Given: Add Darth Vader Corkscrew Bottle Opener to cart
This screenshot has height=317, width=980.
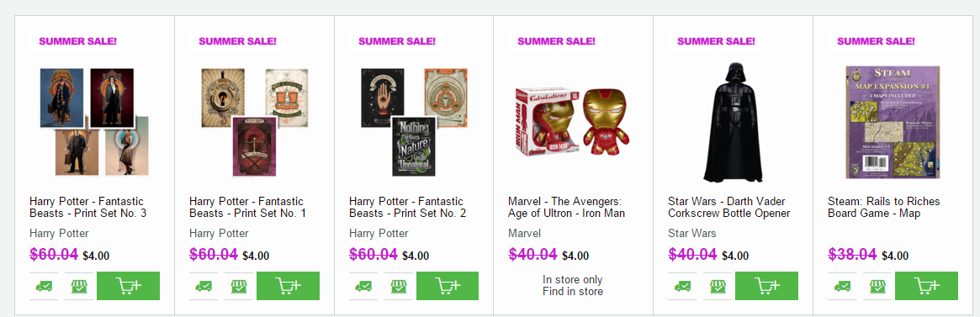Looking at the screenshot, I should (x=767, y=286).
